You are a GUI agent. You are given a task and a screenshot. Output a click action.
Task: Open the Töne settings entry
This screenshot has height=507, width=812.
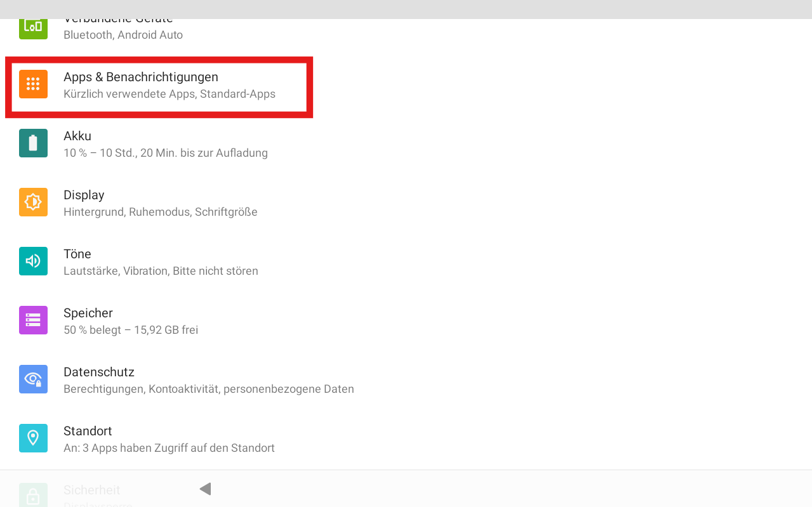(x=406, y=262)
